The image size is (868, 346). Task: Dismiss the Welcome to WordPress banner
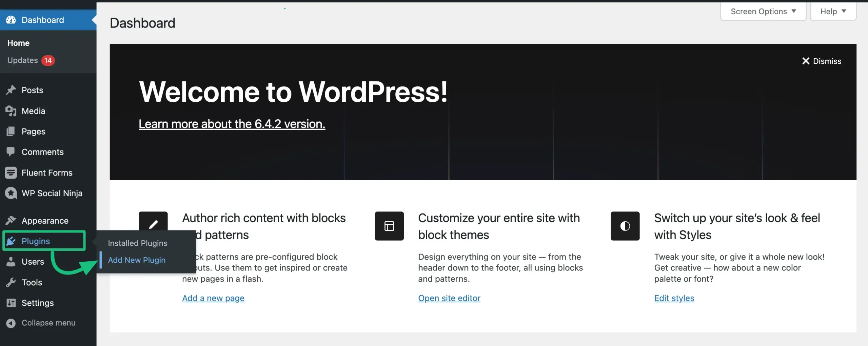(x=822, y=61)
